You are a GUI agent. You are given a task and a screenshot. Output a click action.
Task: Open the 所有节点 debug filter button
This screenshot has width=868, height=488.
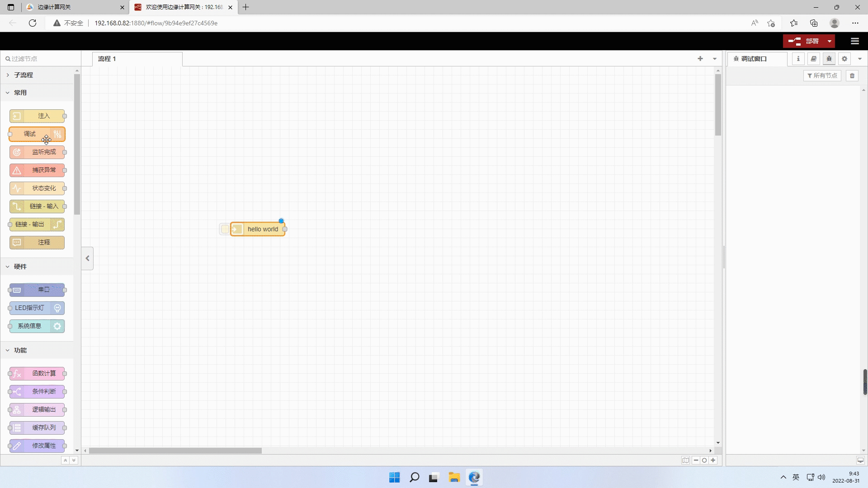(x=822, y=75)
